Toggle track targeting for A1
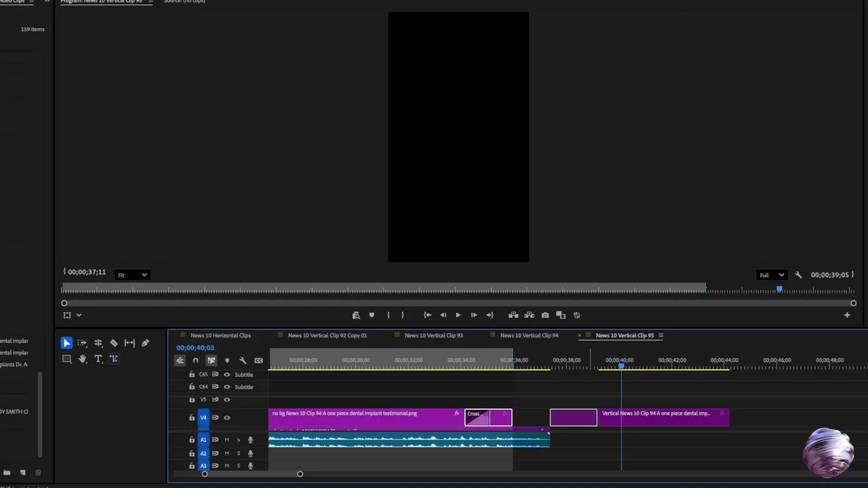The height and width of the screenshot is (488, 868). [x=203, y=440]
